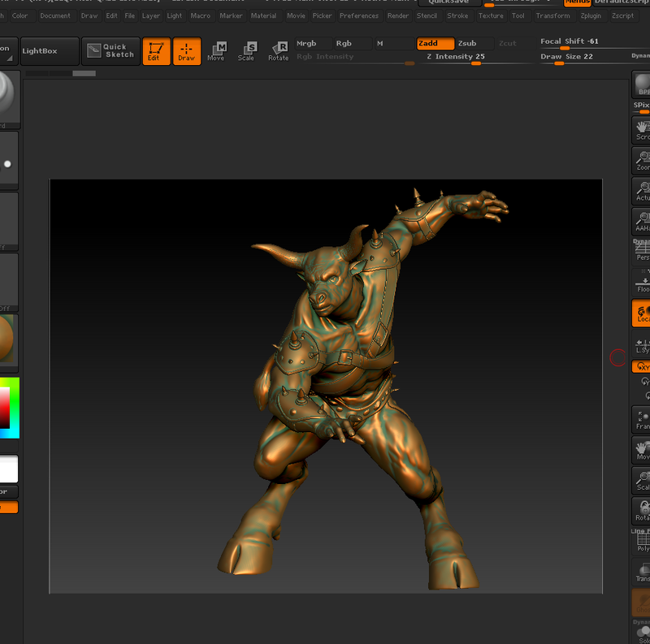Switch sculpting to Zsub

click(x=475, y=44)
